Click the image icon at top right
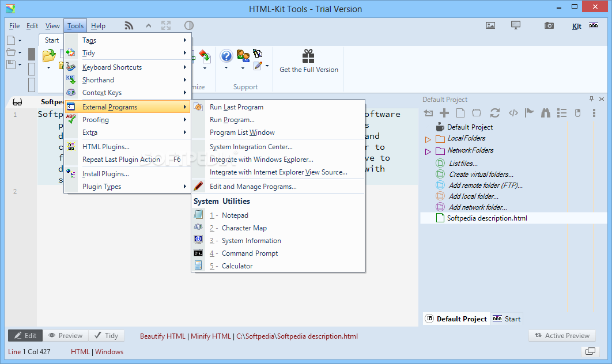 coord(490,26)
